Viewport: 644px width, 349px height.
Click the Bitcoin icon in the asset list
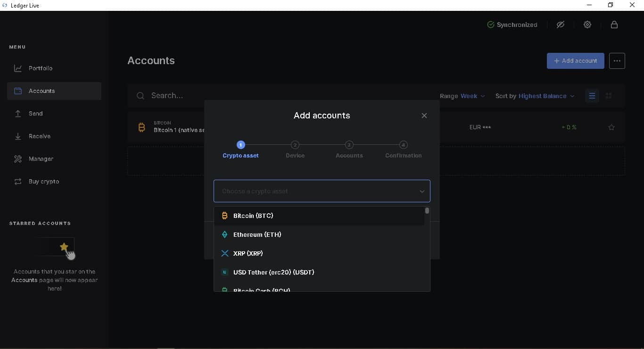pyautogui.click(x=225, y=216)
